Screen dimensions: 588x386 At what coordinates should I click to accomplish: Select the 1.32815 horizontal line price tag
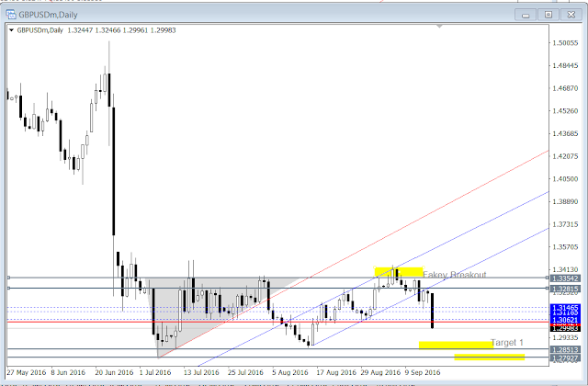point(565,289)
